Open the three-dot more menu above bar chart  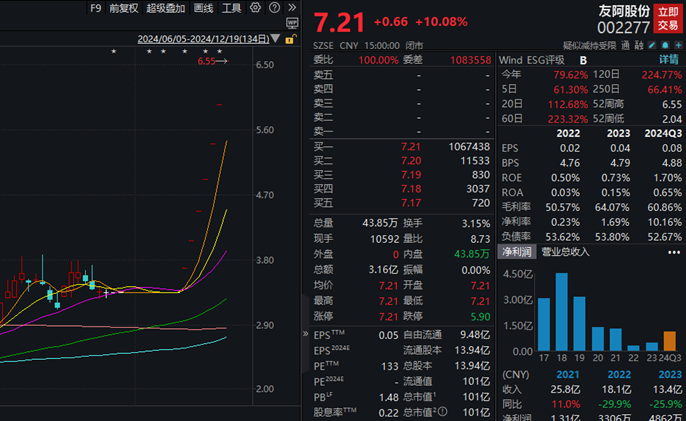674,253
